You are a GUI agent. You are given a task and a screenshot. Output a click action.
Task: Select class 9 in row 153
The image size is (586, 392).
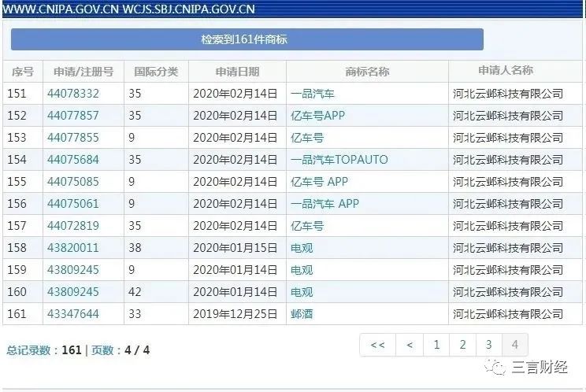[132, 138]
